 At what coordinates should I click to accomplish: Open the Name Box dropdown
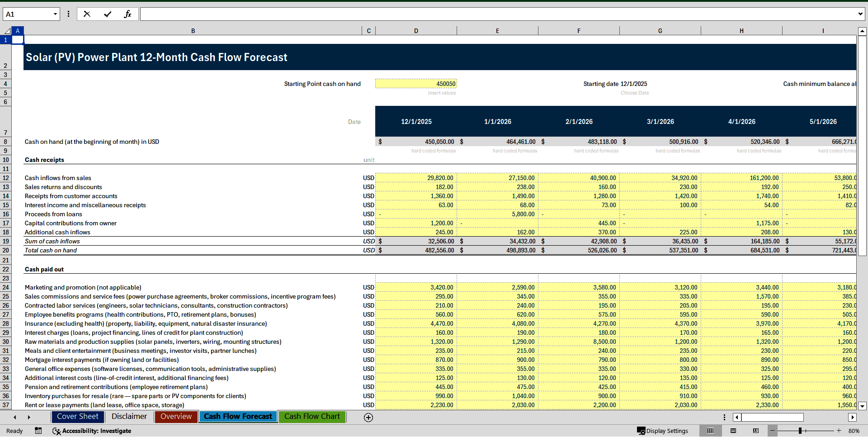(55, 14)
